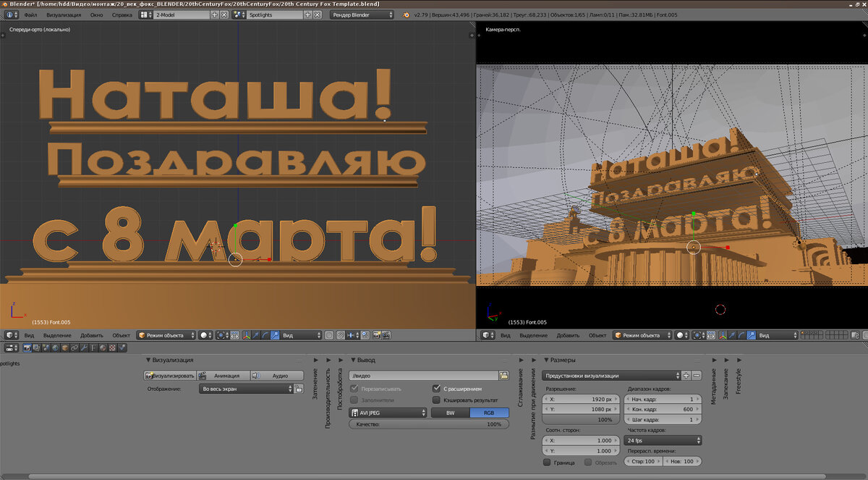Toggle the Перезаписывать checkbox
The height and width of the screenshot is (480, 868).
[x=354, y=389]
